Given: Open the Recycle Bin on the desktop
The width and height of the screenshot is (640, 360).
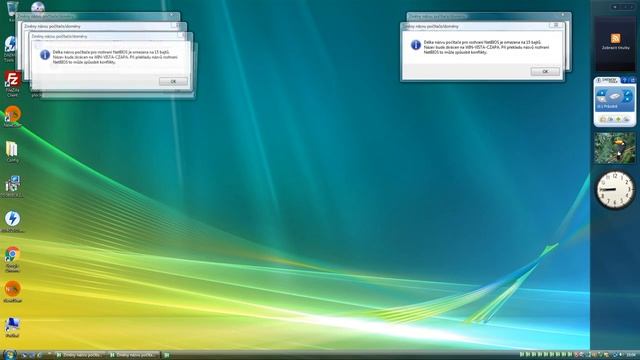Looking at the screenshot, I should click(x=12, y=8).
